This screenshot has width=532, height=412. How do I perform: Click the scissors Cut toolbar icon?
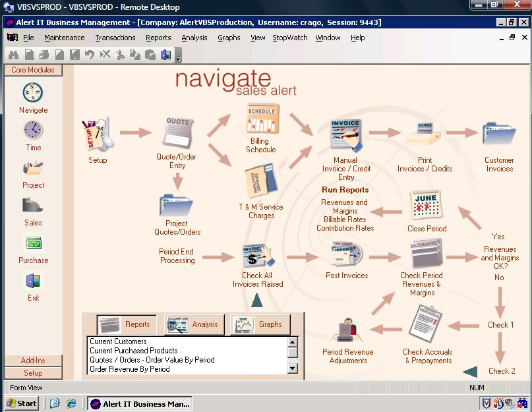click(x=120, y=55)
